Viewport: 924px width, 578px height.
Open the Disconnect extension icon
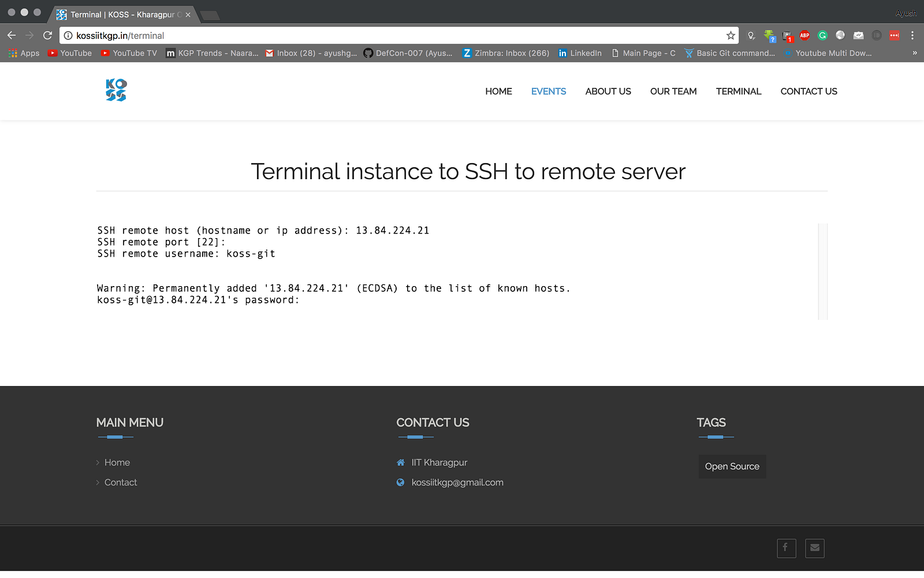point(877,35)
